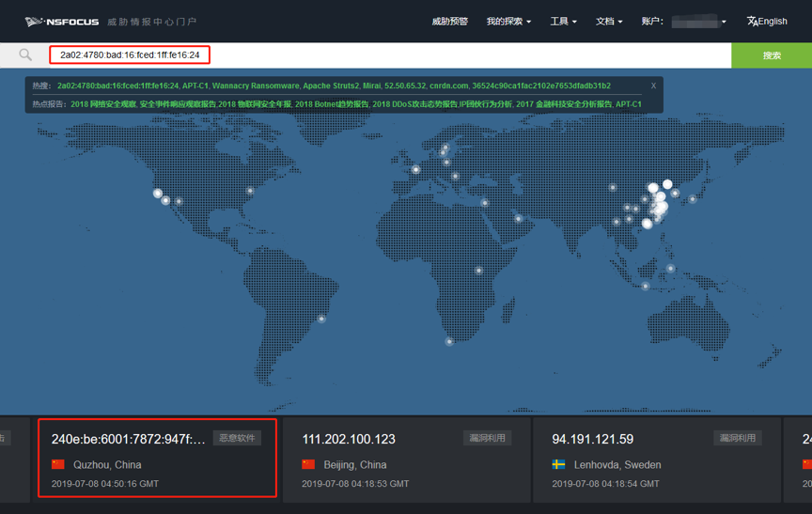Click the China flag for Quzhou
Viewport: 812px width, 514px height.
point(58,464)
